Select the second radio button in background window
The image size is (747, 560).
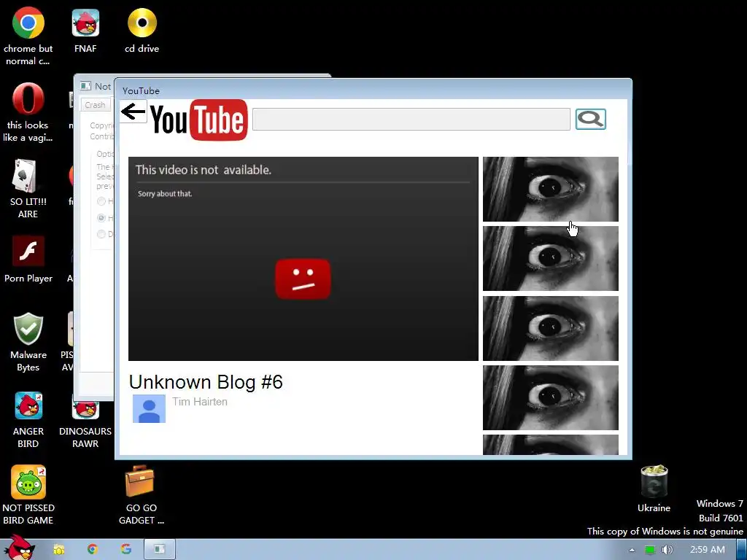(x=101, y=218)
